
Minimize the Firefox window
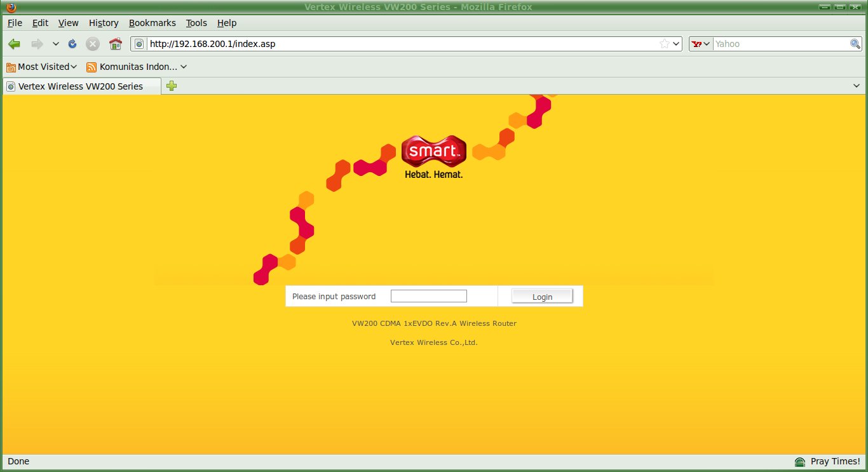(825, 7)
